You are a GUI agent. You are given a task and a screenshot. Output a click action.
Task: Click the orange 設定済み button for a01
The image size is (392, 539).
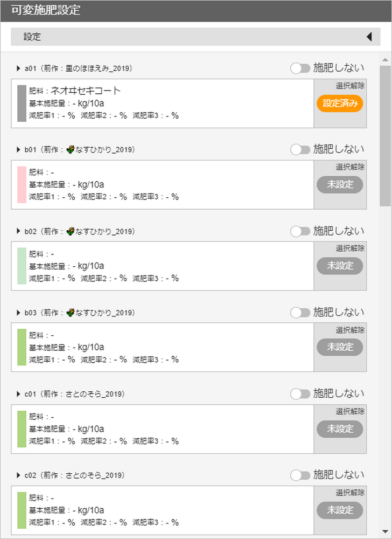[x=340, y=103]
